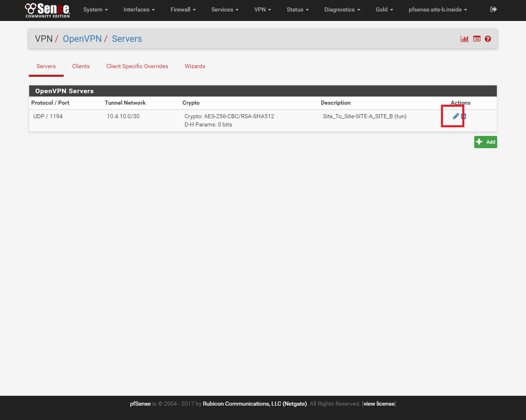The width and height of the screenshot is (526, 420).
Task: Delete the Site_To_Site server with the trash icon
Action: click(x=464, y=116)
